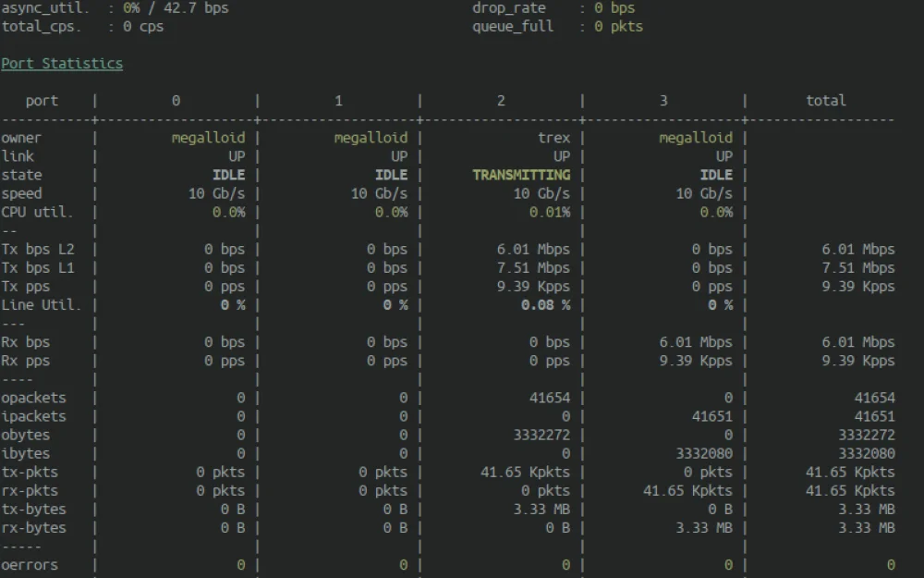Click the 'opackets' row label
The image size is (924, 578).
point(33,398)
